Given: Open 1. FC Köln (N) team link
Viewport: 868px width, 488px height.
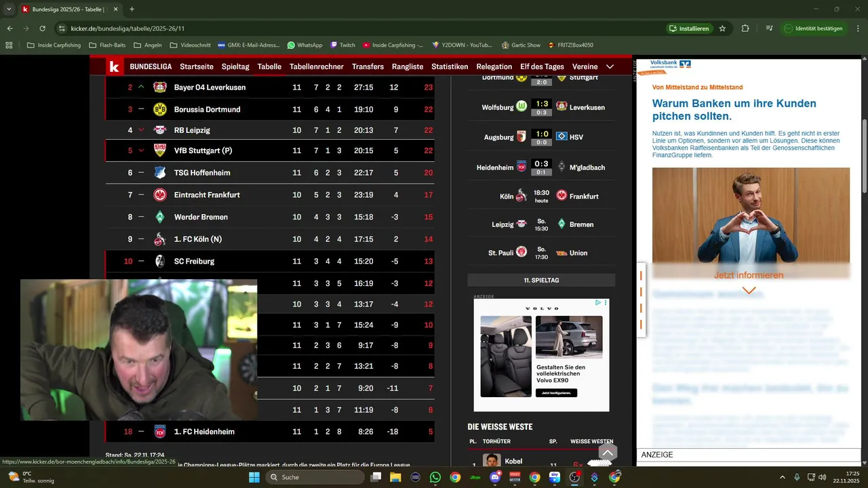Looking at the screenshot, I should 198,239.
